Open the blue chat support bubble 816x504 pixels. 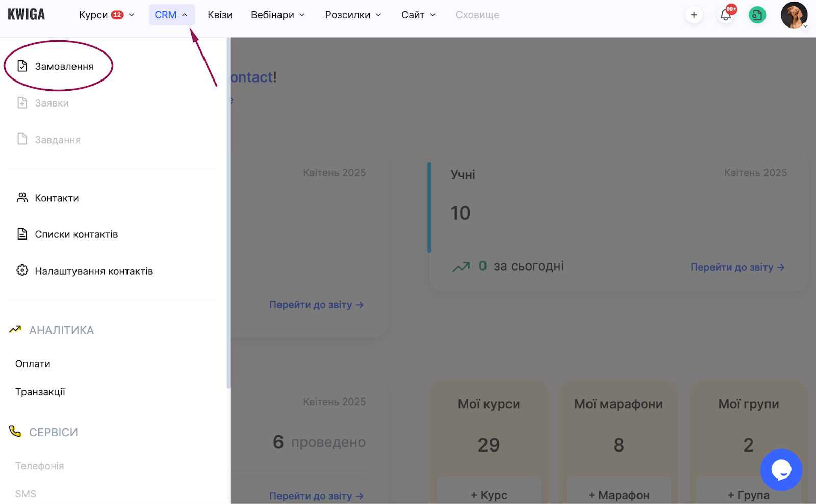tap(781, 470)
